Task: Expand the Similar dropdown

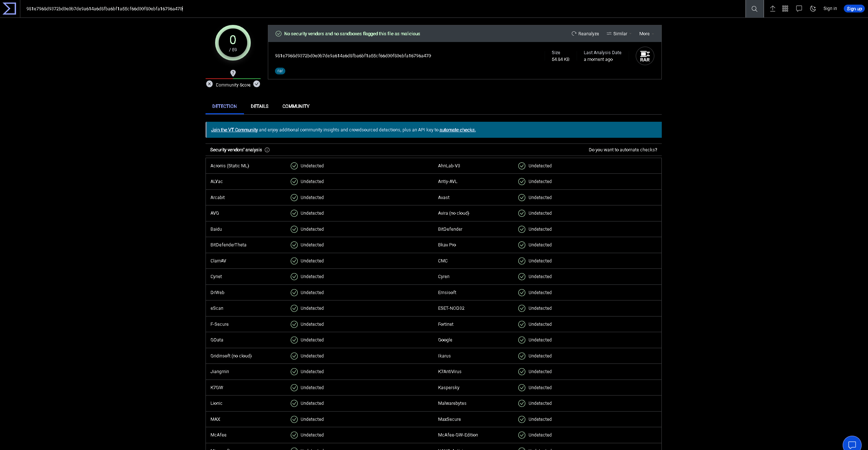Action: click(619, 34)
